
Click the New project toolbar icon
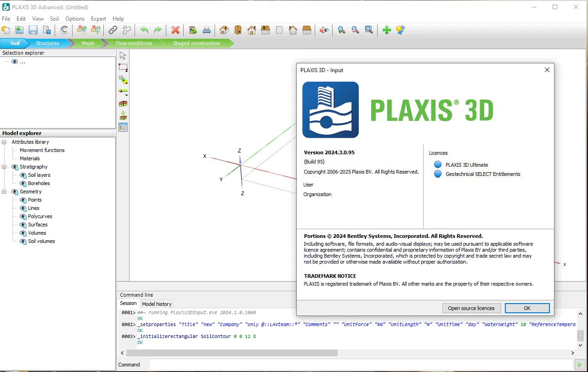click(x=6, y=30)
